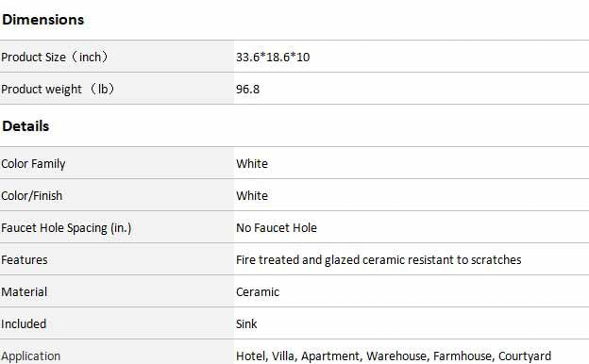Click the White value next to Color Family
Viewport: 589px width, 364px height.
point(252,164)
